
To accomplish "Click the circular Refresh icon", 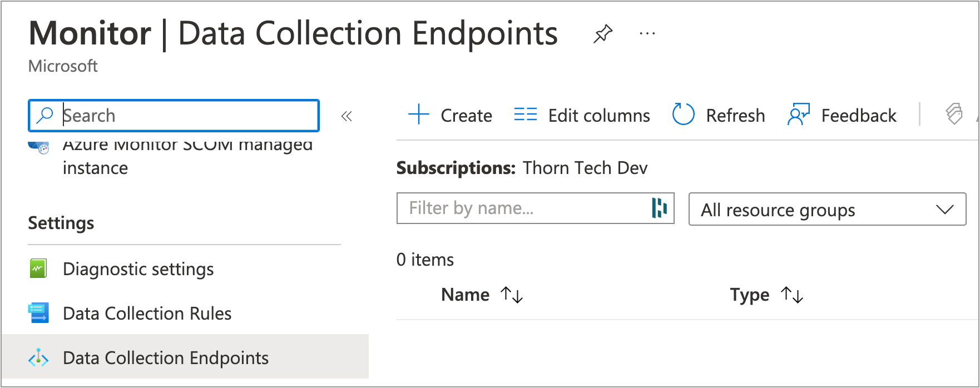I will pyautogui.click(x=684, y=115).
